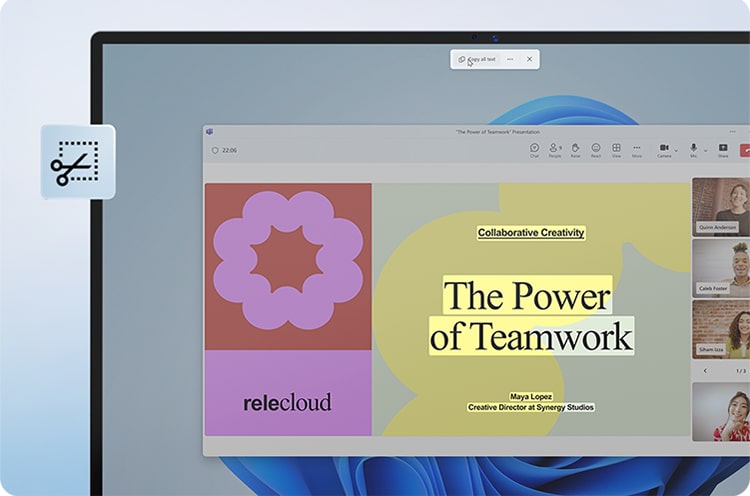The image size is (750, 496).
Task: Mute the microphone with Mic button
Action: [x=693, y=149]
